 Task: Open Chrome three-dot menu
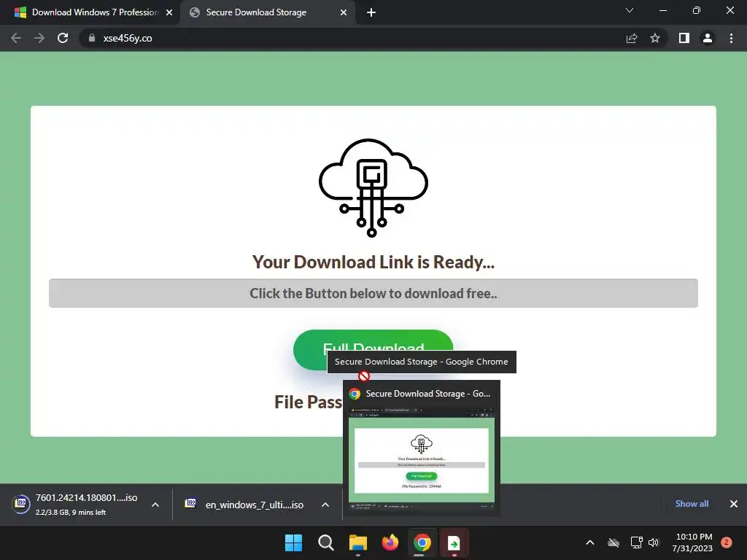[731, 38]
